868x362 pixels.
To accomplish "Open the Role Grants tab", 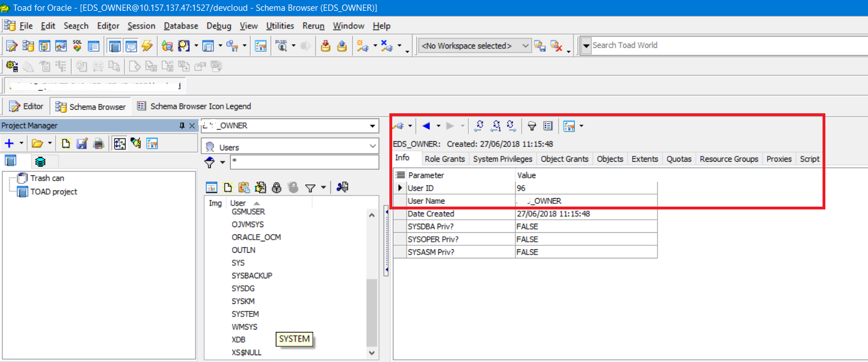I will 445,159.
